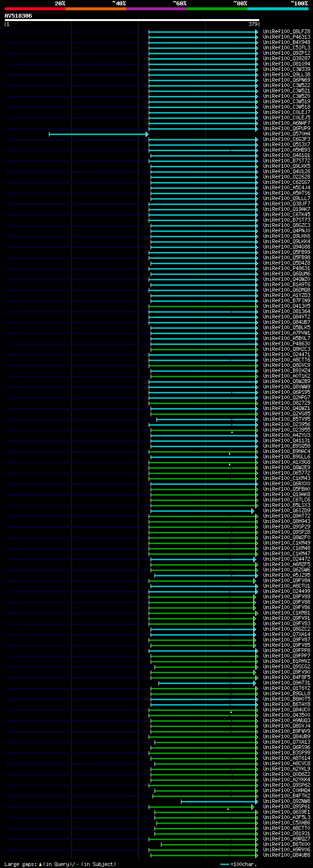Open hit UniRef100_Q39287
This screenshot has height=868, width=313.
click(x=287, y=58)
